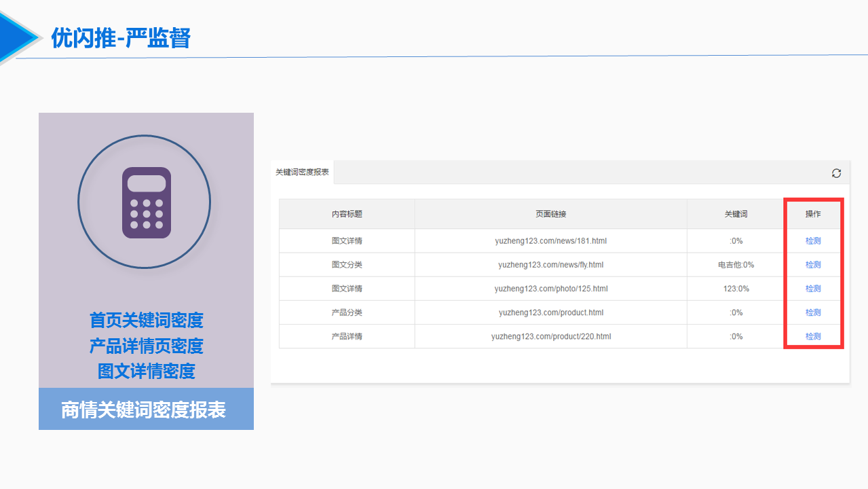868x489 pixels.
Task: Select the yuzheng123.com/news/fly.html cell
Action: point(550,265)
